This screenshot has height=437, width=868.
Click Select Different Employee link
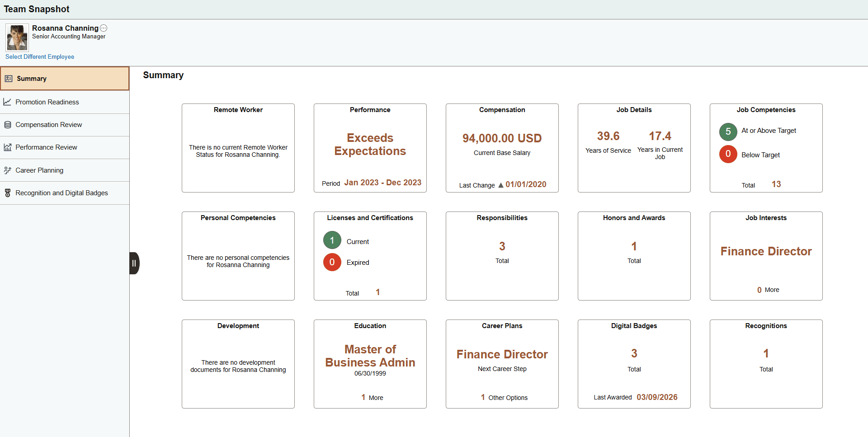[40, 56]
